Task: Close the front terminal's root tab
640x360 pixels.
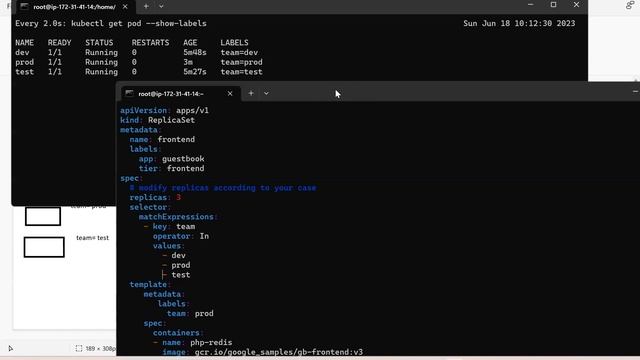Action: (x=230, y=93)
